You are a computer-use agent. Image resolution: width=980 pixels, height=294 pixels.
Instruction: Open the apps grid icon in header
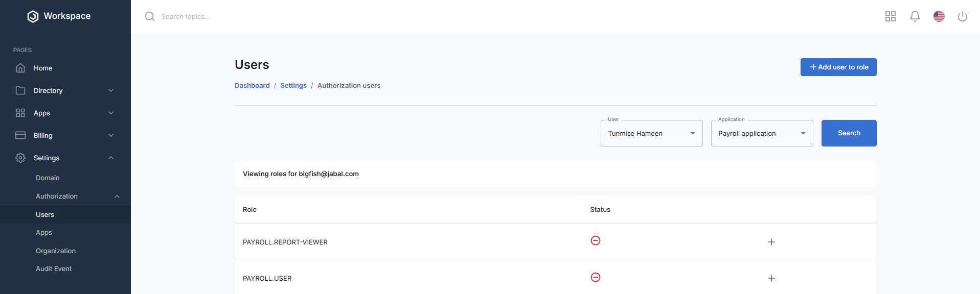tap(890, 16)
